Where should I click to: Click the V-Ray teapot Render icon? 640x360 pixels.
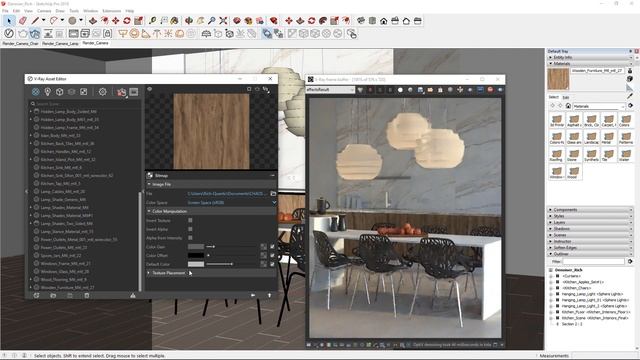tap(22, 33)
